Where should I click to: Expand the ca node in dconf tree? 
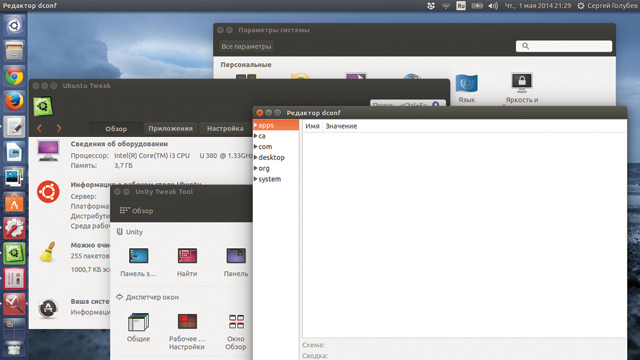(x=256, y=136)
